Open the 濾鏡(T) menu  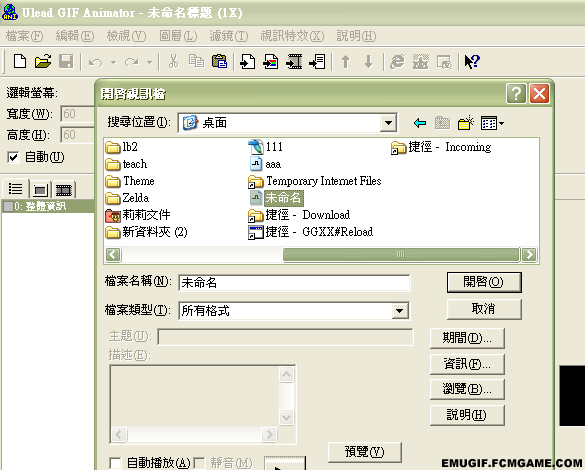(x=229, y=36)
